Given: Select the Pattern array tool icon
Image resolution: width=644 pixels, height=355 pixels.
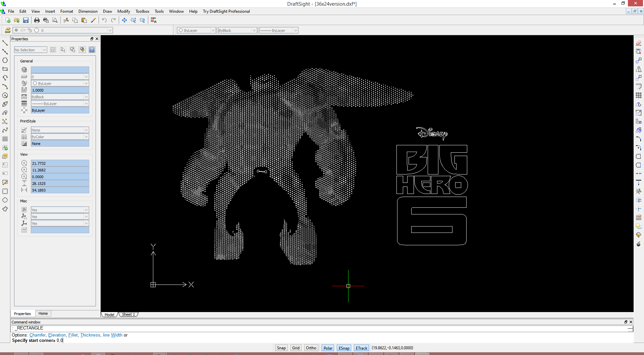Looking at the screenshot, I should [x=639, y=95].
